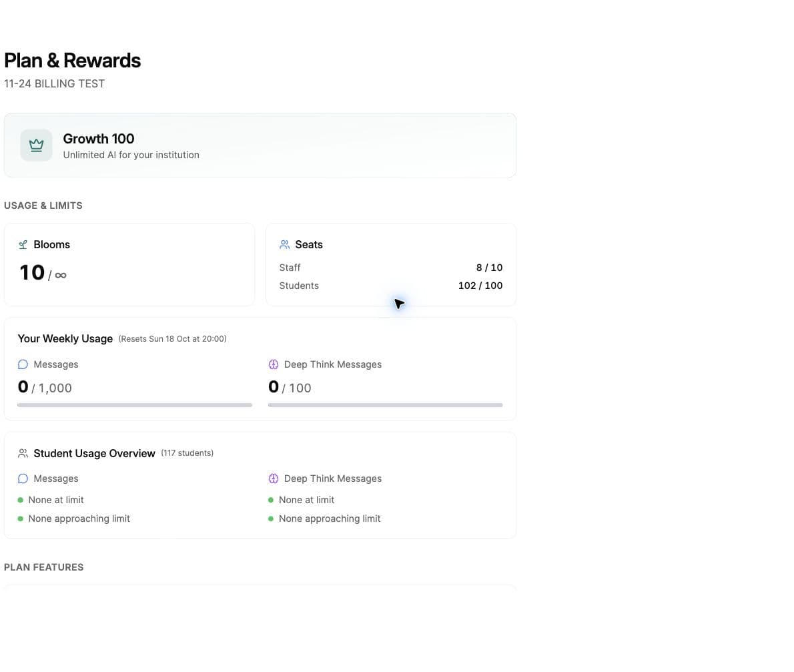Viewport: 794px width, 672px height.
Task: Click the people icon beside Student Usage Overview
Action: 23,453
